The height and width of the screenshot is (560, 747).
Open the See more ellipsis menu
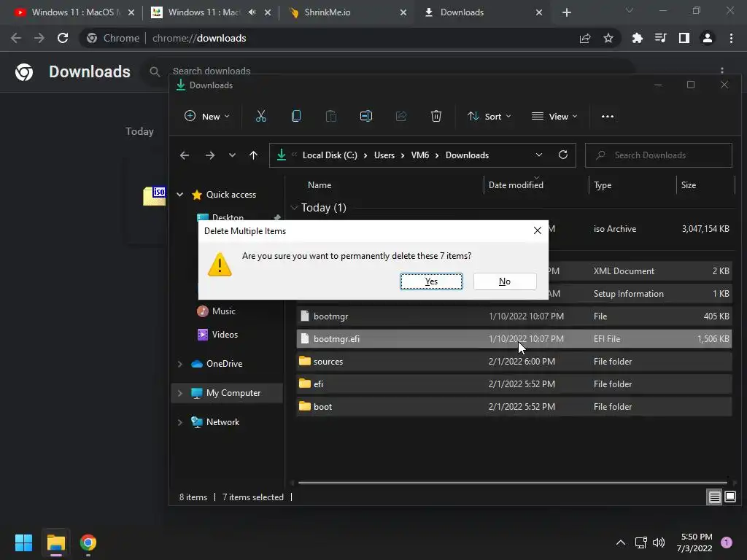[608, 116]
